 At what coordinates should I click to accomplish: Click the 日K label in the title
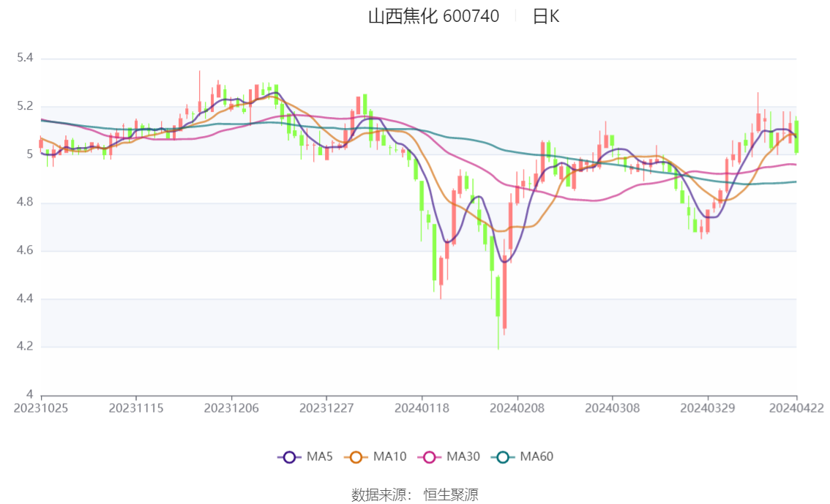[x=546, y=16]
